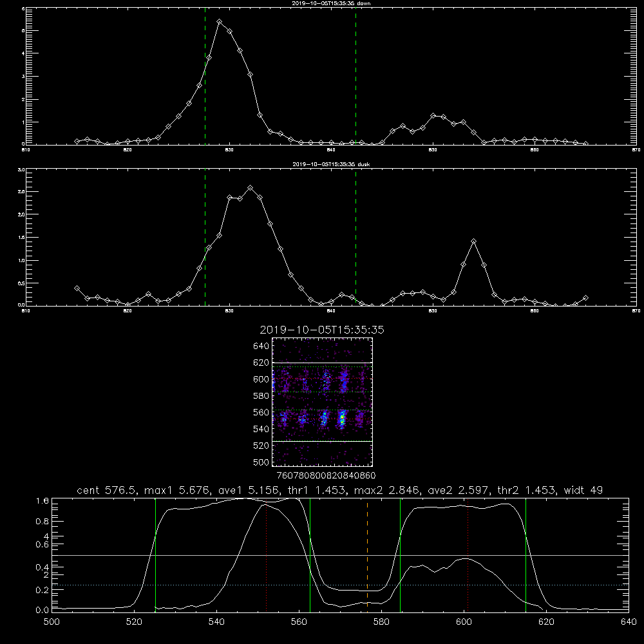Click the left green dashed line in the dawn plot
Viewport: 644px width, 644px height.
click(205, 76)
